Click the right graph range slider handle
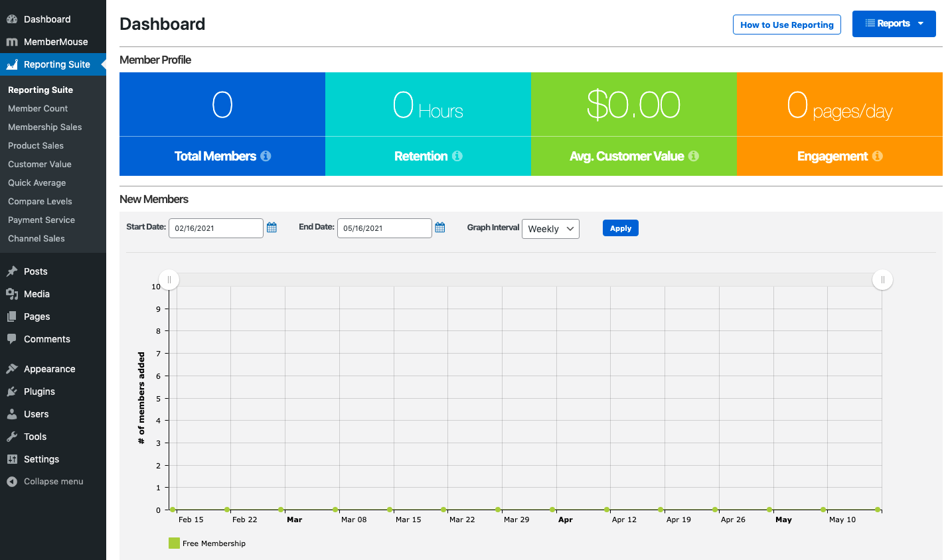Viewport: 950px width, 560px height. [882, 279]
